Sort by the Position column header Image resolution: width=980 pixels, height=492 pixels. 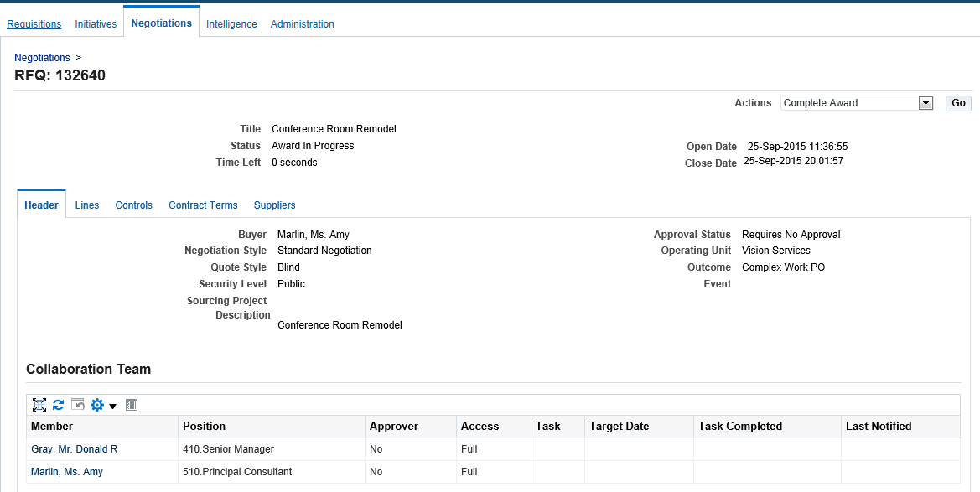[x=204, y=426]
